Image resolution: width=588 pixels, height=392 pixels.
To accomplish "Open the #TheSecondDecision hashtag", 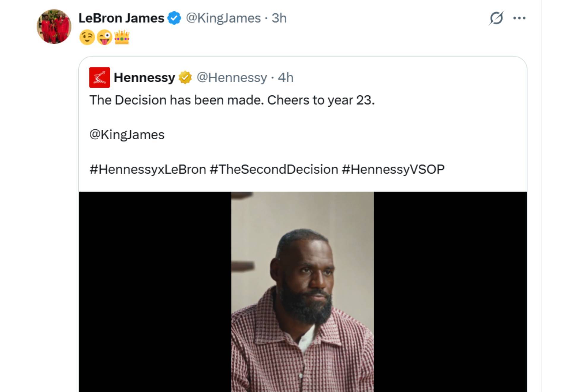I will [274, 169].
